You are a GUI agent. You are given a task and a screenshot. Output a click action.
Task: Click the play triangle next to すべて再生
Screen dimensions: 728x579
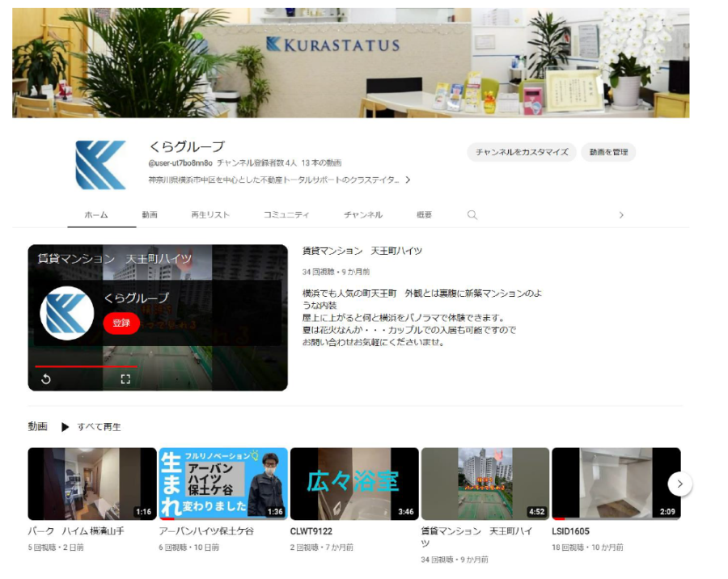(65, 427)
